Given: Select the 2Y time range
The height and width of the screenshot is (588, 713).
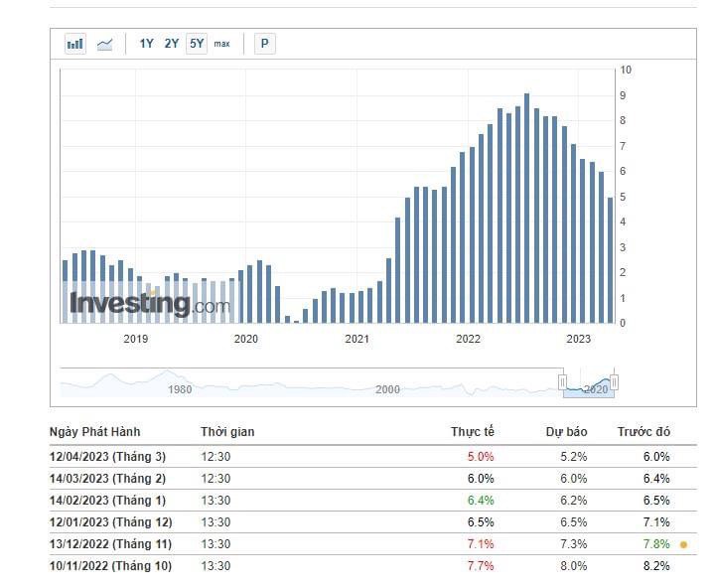Looking at the screenshot, I should 172,44.
